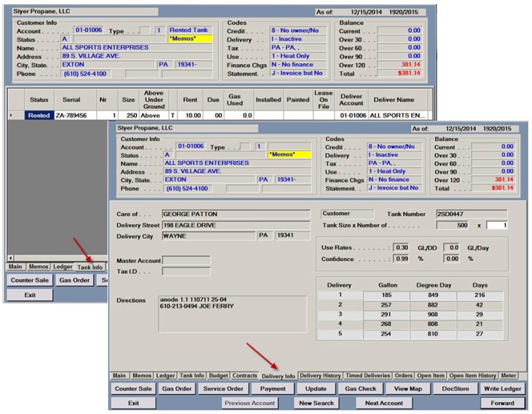Click the Tax I.D. field
The width and height of the screenshot is (532, 414).
point(186,271)
